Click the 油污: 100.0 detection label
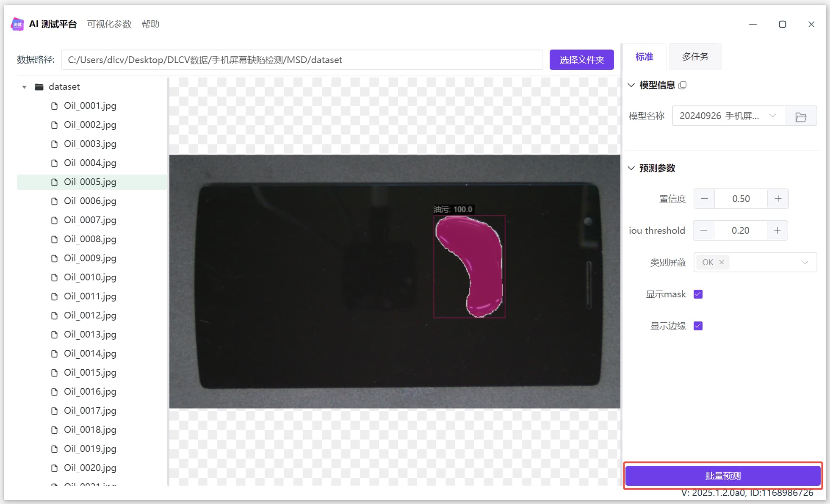The height and width of the screenshot is (504, 830). [x=453, y=209]
